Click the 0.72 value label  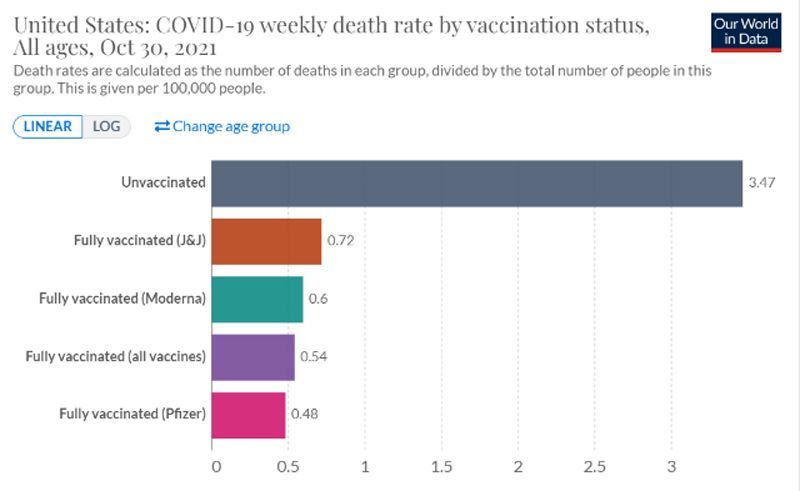(x=340, y=241)
